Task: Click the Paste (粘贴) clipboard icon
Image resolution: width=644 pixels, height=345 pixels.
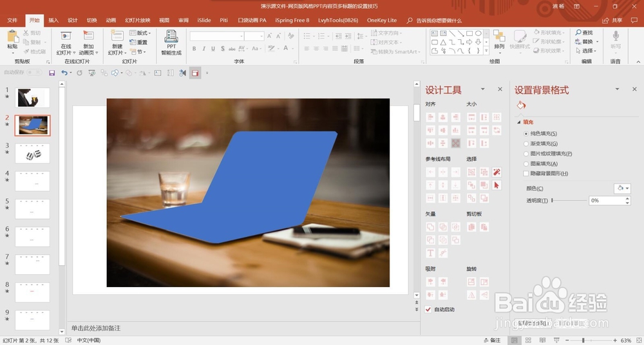Action: click(12, 37)
